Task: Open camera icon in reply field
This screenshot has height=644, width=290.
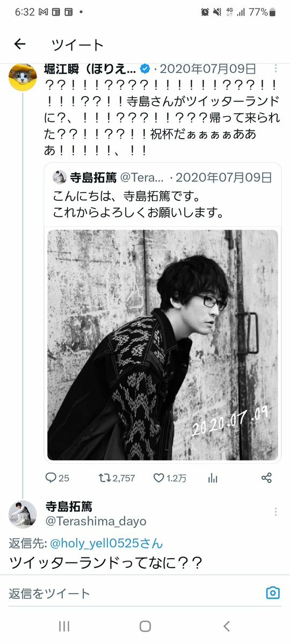Action: pos(273,593)
